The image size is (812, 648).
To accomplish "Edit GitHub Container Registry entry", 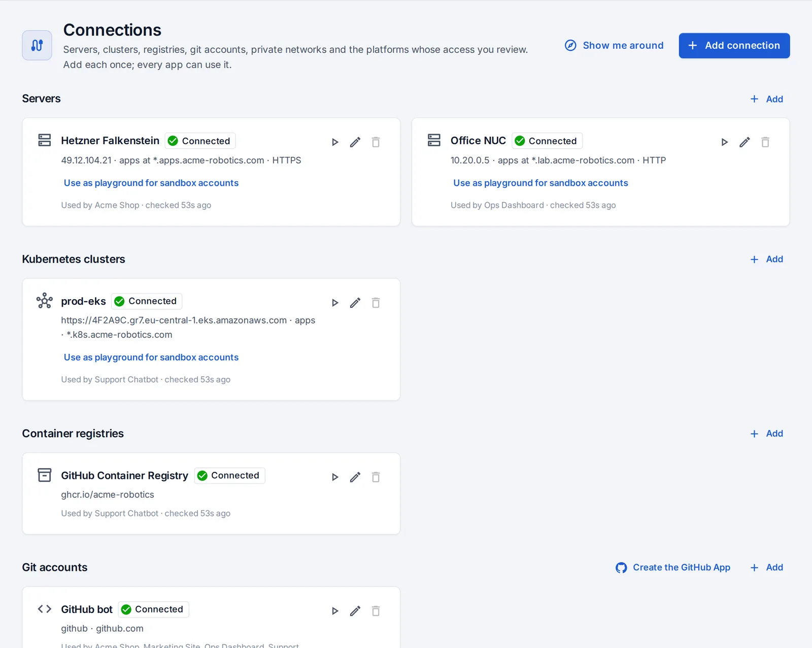I will [355, 477].
